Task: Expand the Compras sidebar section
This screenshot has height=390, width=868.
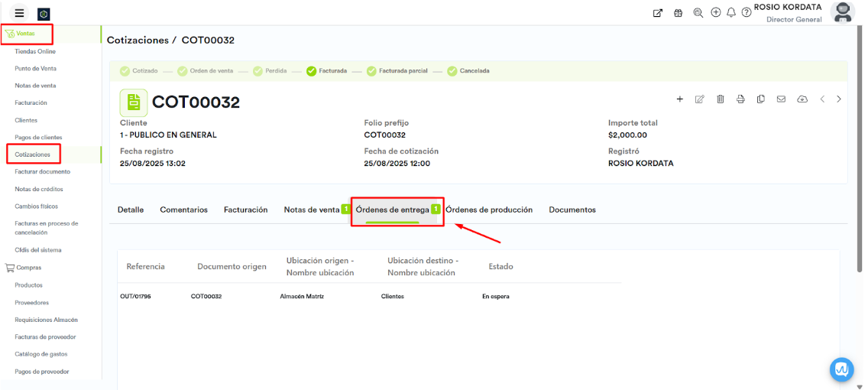Action: [28, 268]
